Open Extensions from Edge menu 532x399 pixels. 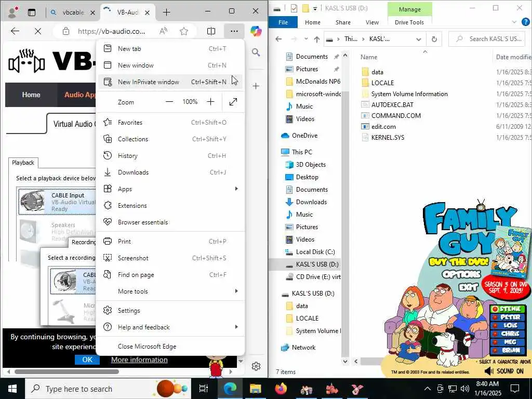point(170,206)
